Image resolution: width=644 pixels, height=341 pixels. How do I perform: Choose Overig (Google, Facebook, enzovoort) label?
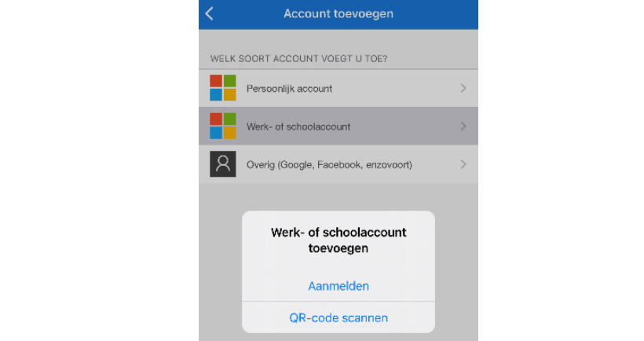329,165
